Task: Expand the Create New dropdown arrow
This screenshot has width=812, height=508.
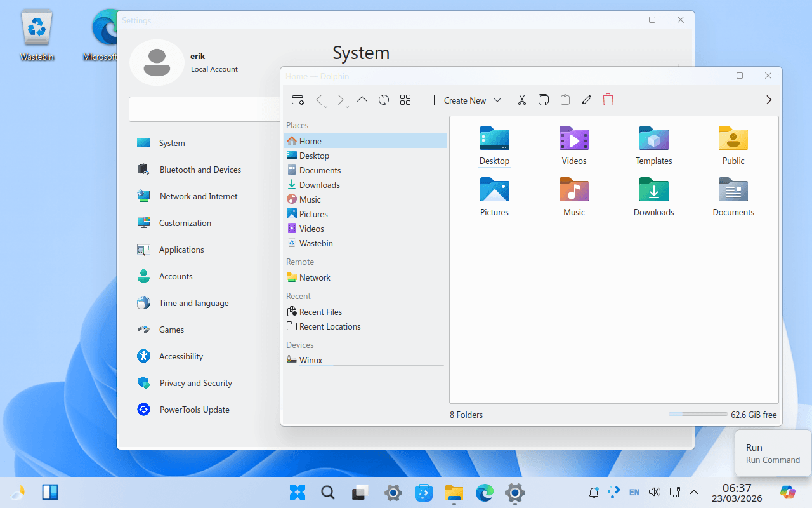Action: coord(497,100)
